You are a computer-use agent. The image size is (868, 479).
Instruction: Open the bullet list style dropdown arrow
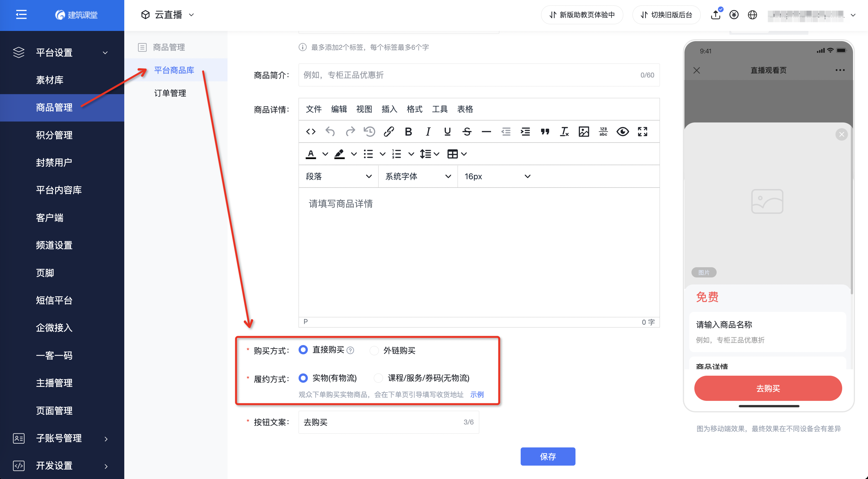coord(382,154)
